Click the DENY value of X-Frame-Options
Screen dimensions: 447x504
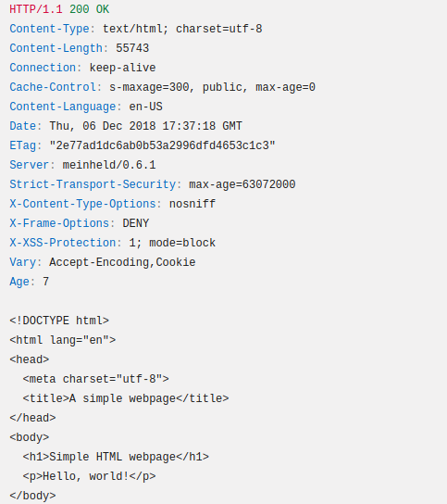[136, 223]
